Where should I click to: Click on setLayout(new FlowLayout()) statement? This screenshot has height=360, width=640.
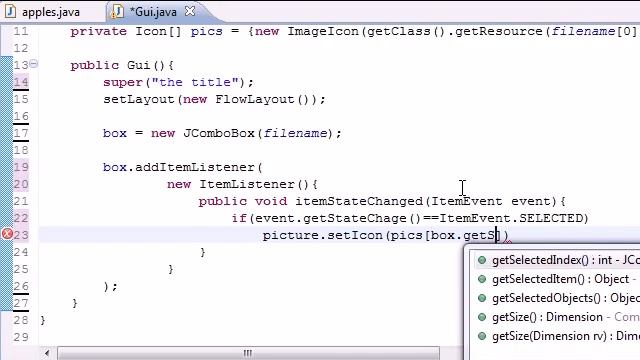pyautogui.click(x=214, y=100)
